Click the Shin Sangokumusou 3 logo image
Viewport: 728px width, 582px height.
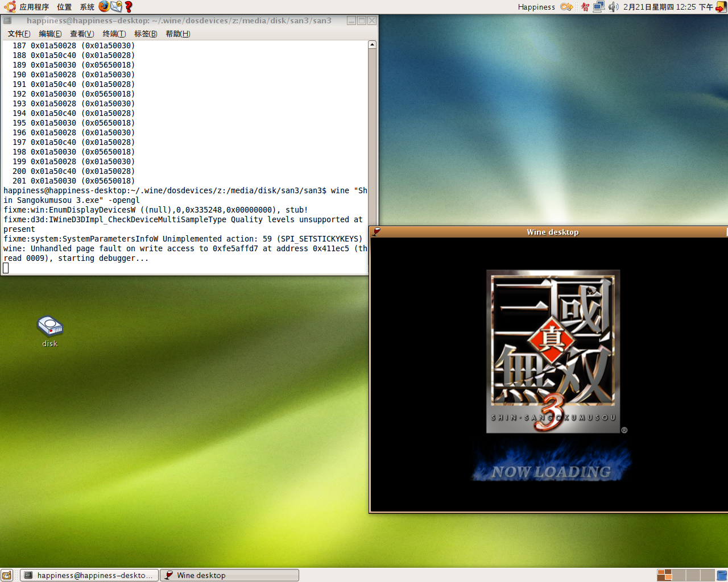(x=553, y=351)
